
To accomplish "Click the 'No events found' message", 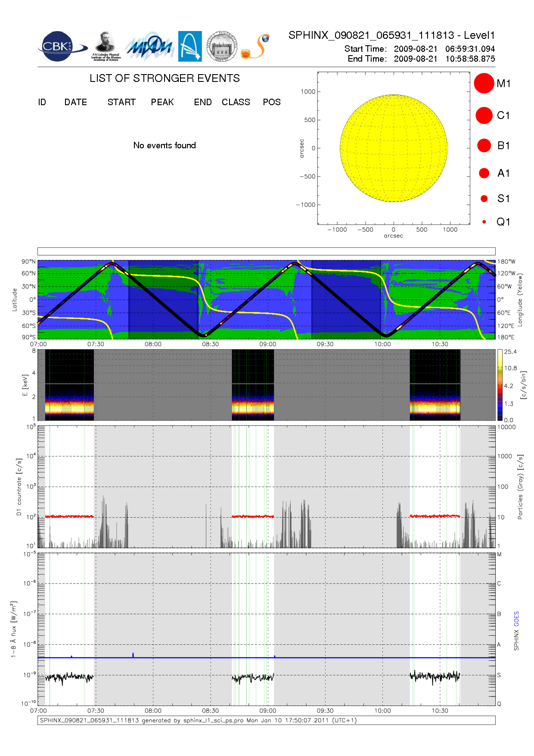I will 165,145.
